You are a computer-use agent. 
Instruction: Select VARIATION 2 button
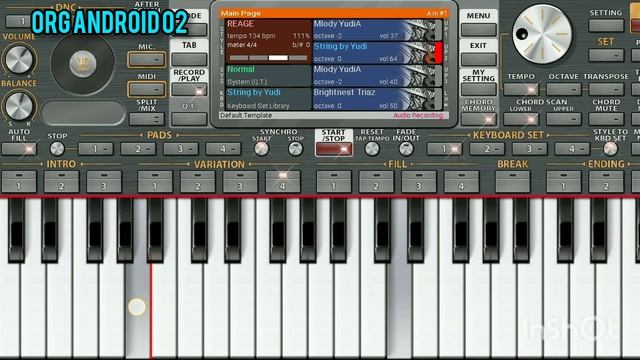point(198,182)
